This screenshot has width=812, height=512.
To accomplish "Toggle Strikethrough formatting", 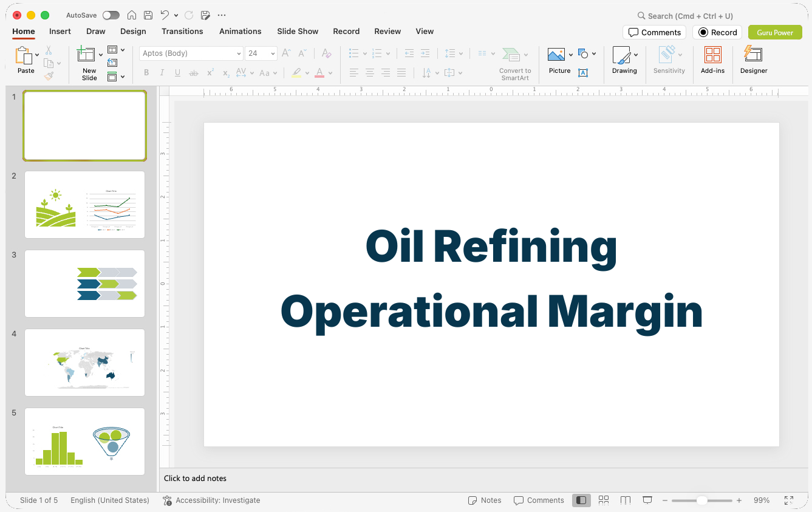I will pyautogui.click(x=194, y=73).
